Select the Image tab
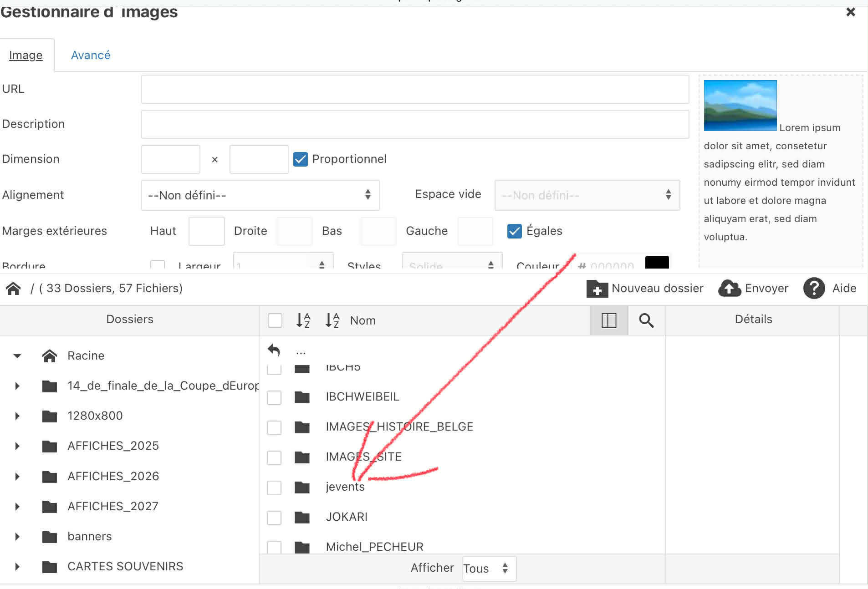868x589 pixels. [x=26, y=55]
